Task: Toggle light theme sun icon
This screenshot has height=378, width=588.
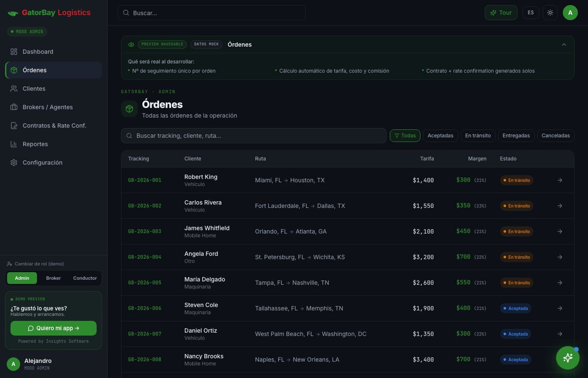Action: point(550,13)
